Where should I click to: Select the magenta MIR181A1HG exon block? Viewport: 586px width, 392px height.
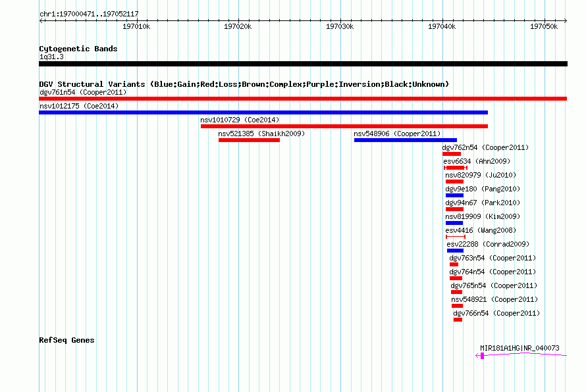pyautogui.click(x=482, y=356)
